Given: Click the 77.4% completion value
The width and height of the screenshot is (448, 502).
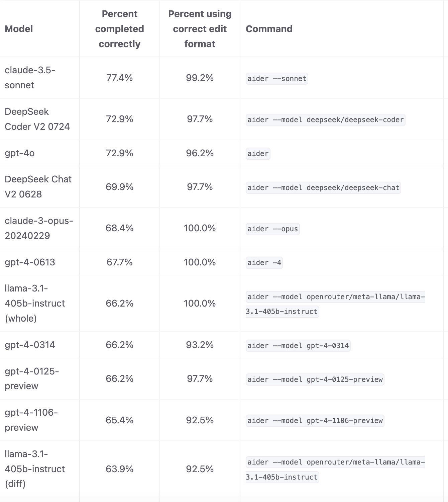Looking at the screenshot, I should click(119, 78).
